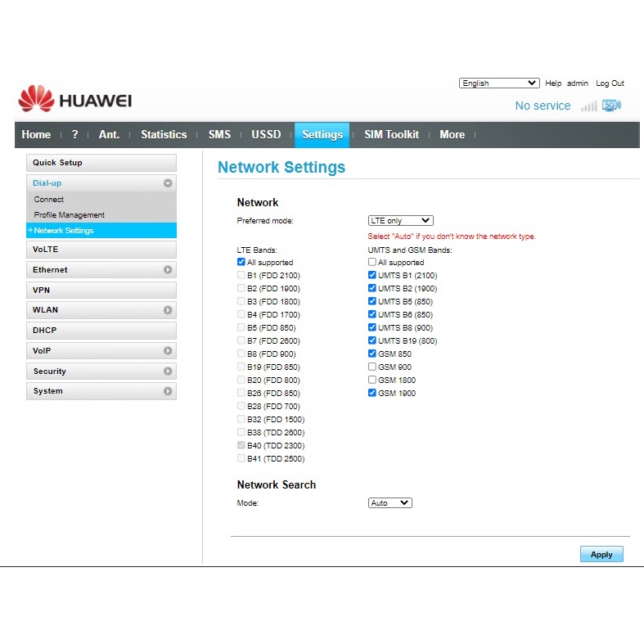Image resolution: width=644 pixels, height=644 pixels.
Task: Uncheck LTE All supported checkbox
Action: (x=241, y=263)
